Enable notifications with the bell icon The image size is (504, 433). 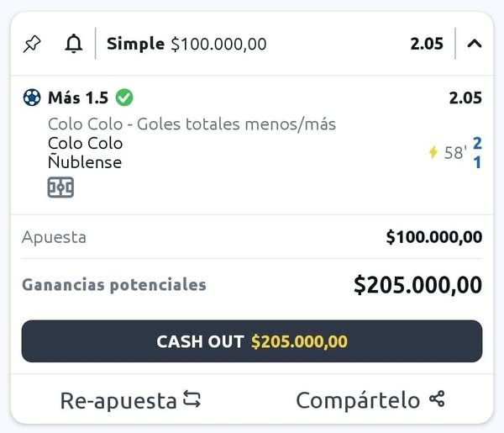click(x=73, y=44)
